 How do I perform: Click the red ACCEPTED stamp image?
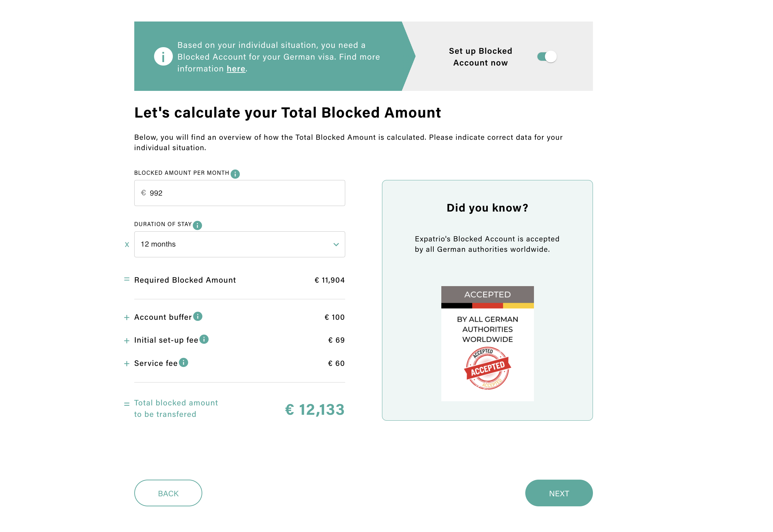point(487,368)
